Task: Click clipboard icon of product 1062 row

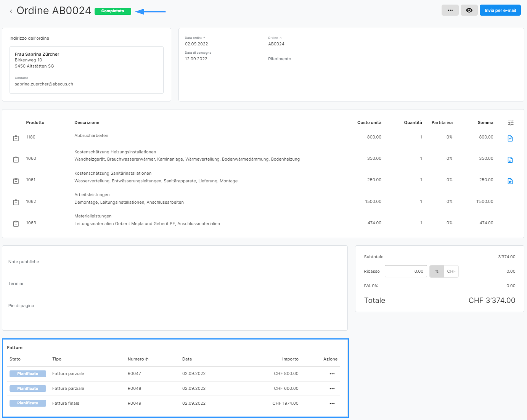Action: tap(16, 202)
